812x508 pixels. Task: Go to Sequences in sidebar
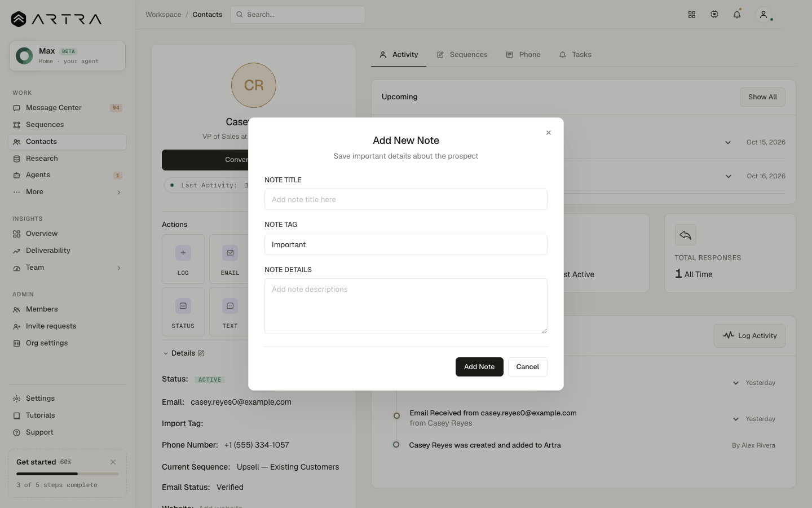pos(67,125)
